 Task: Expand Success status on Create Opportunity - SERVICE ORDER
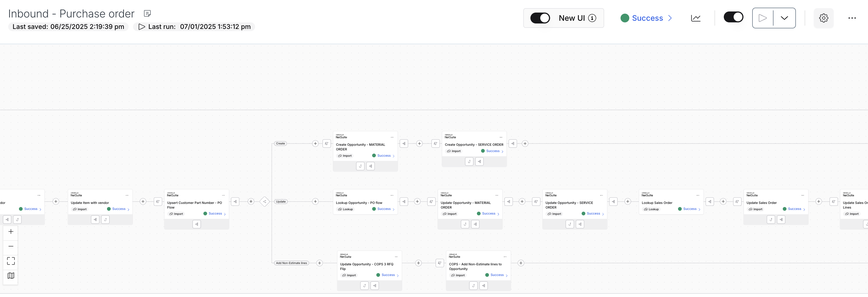point(492,151)
